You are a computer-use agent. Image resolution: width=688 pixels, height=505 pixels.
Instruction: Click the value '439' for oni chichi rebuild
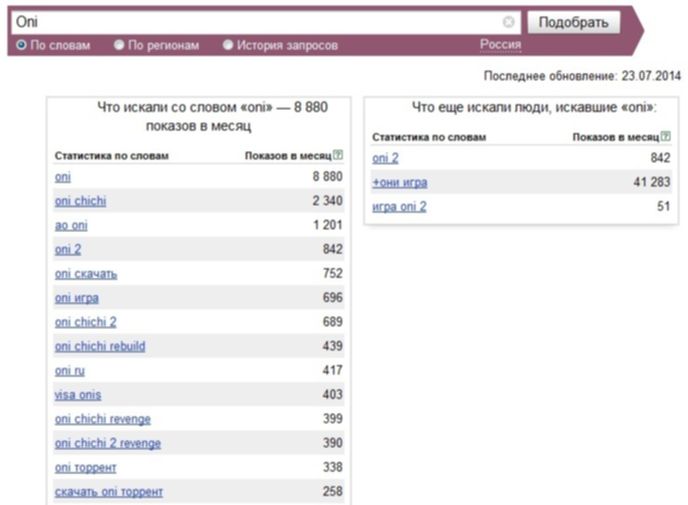pyautogui.click(x=333, y=346)
